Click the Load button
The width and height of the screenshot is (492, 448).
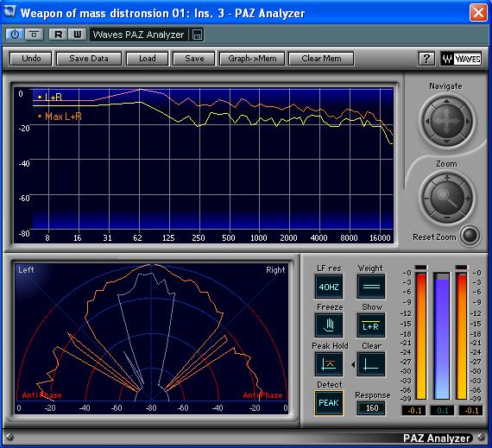147,59
